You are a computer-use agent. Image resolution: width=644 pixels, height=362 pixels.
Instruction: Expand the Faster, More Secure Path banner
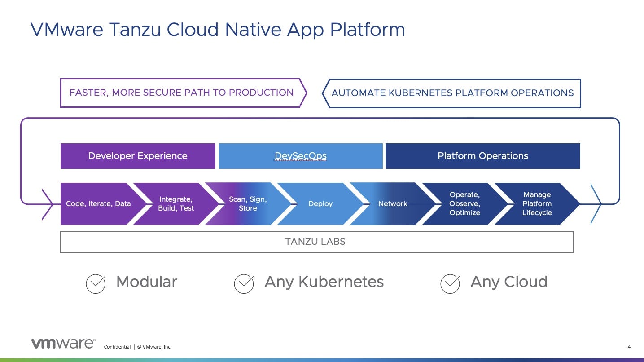pyautogui.click(x=181, y=93)
